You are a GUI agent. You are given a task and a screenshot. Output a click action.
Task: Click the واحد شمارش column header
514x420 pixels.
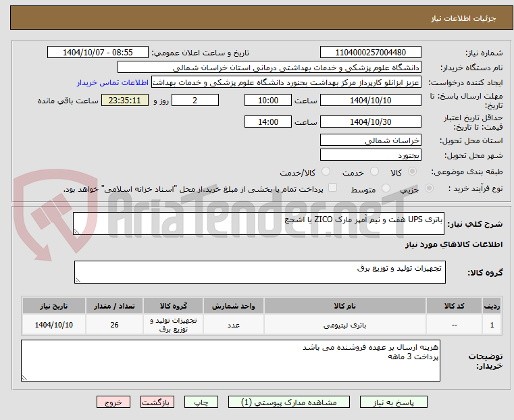pyautogui.click(x=234, y=306)
